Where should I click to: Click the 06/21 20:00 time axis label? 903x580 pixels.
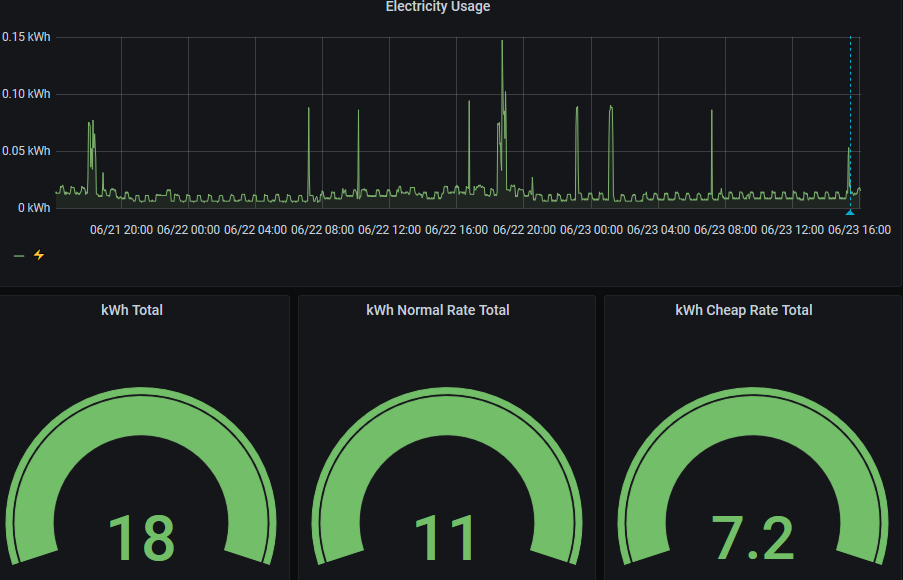121,230
